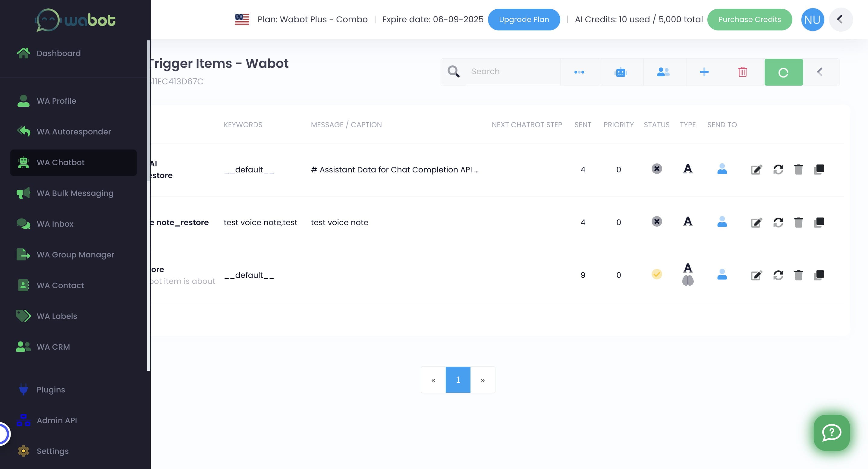The image size is (868, 469).
Task: Click the sync icon in the first row
Action: (x=778, y=169)
